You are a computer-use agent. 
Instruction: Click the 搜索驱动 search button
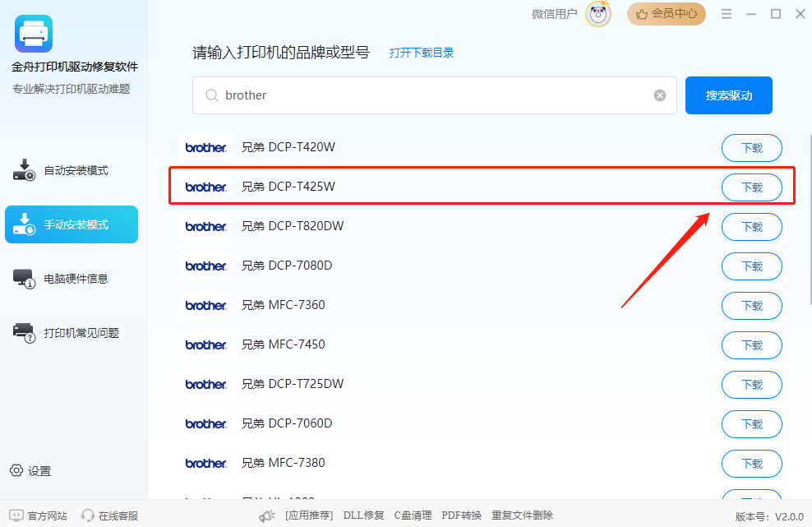point(729,95)
